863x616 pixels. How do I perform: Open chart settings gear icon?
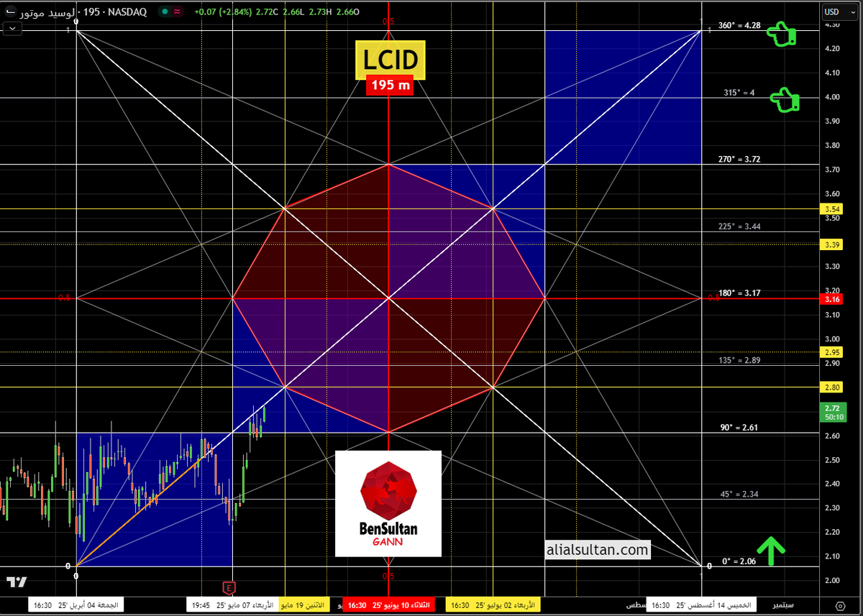coord(841,605)
